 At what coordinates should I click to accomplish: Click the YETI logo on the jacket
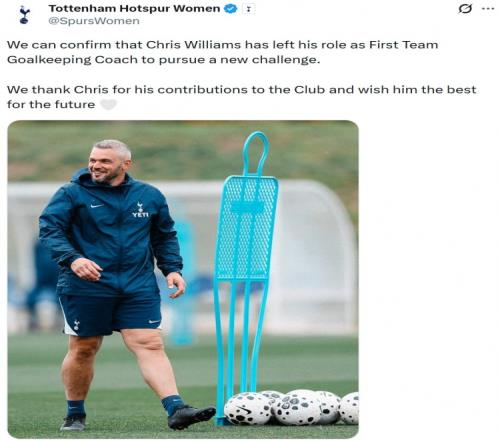click(140, 215)
